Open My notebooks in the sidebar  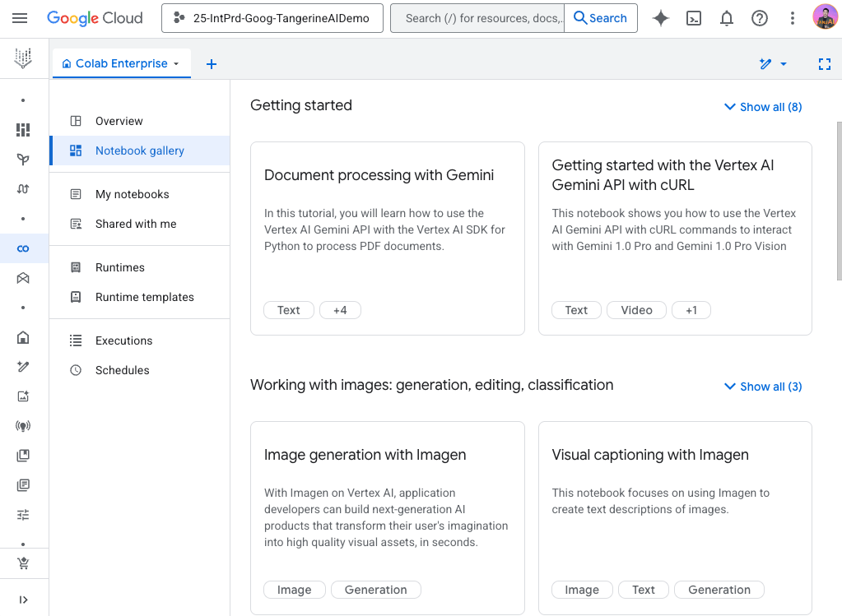(x=140, y=194)
